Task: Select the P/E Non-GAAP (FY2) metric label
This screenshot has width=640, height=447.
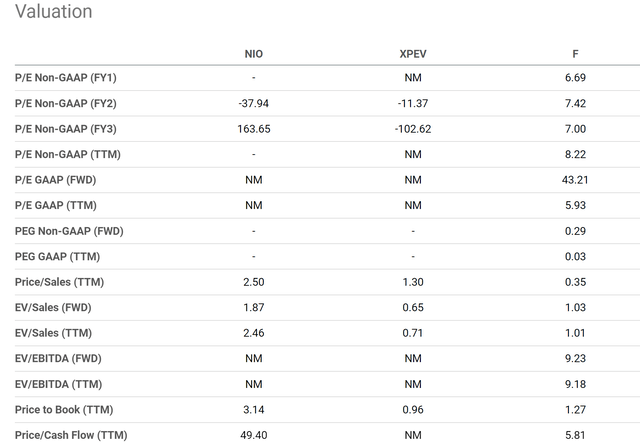Action: pyautogui.click(x=66, y=103)
